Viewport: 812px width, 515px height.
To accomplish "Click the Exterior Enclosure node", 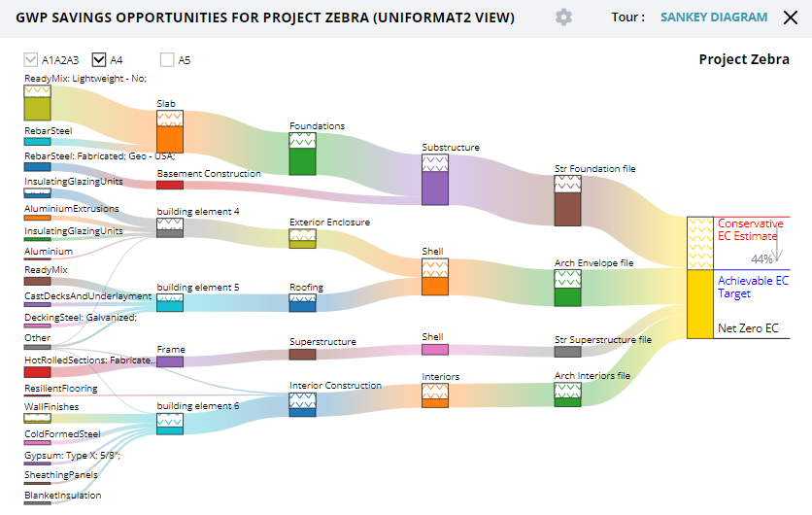I will (302, 238).
